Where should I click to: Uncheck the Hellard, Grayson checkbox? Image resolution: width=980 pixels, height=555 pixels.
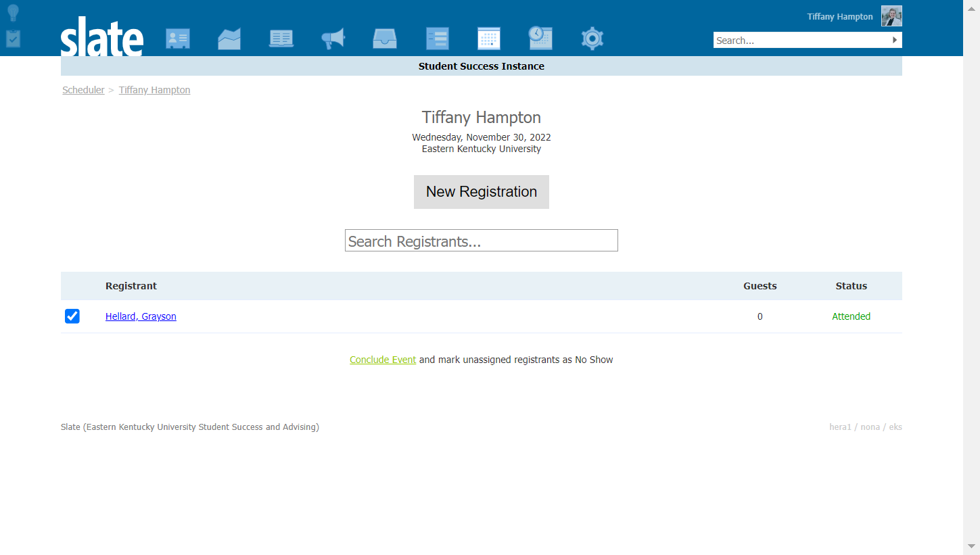pyautogui.click(x=72, y=316)
